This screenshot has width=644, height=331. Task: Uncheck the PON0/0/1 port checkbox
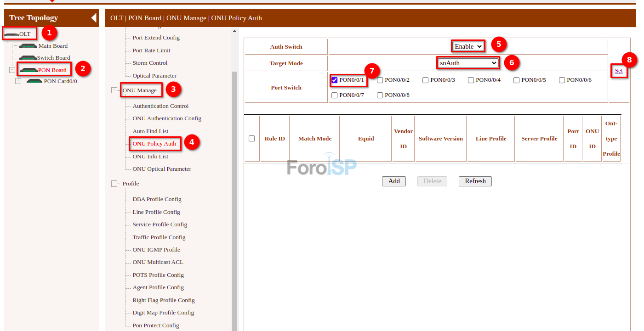coord(335,80)
